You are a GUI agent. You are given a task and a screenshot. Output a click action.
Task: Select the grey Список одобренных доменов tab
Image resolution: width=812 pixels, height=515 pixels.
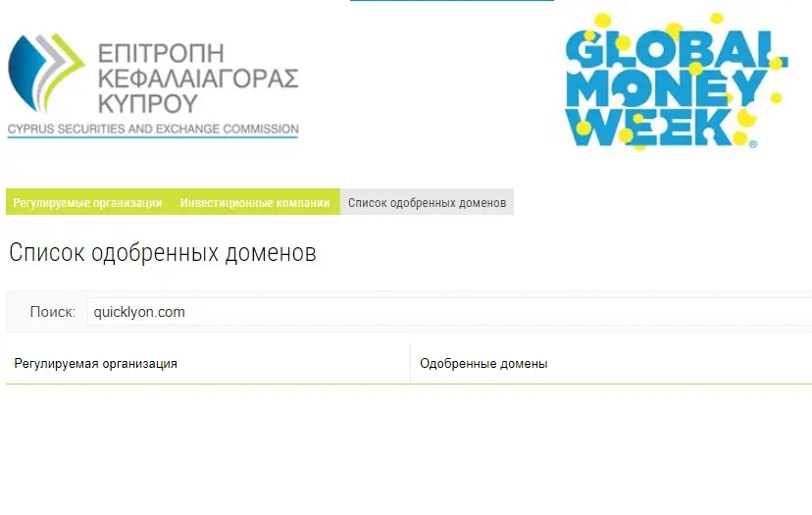coord(428,203)
